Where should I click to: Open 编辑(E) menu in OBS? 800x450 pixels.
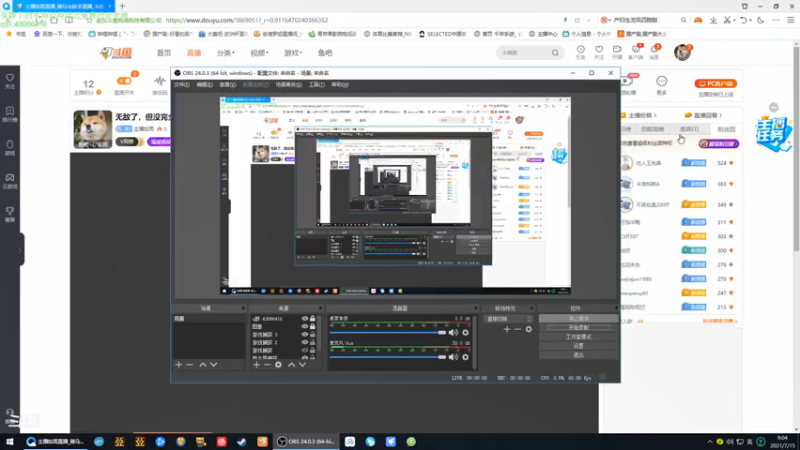tap(205, 85)
